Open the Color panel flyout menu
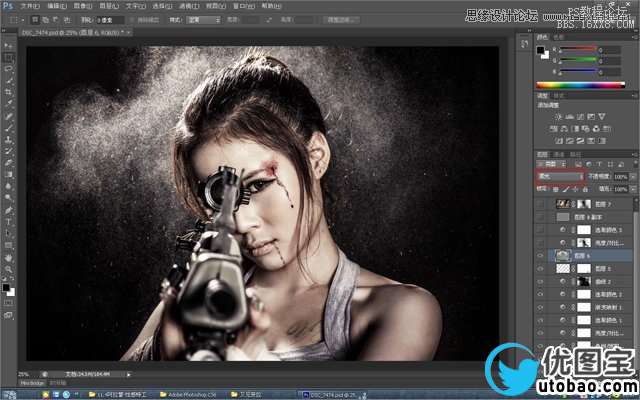640x400 pixels. [634, 37]
